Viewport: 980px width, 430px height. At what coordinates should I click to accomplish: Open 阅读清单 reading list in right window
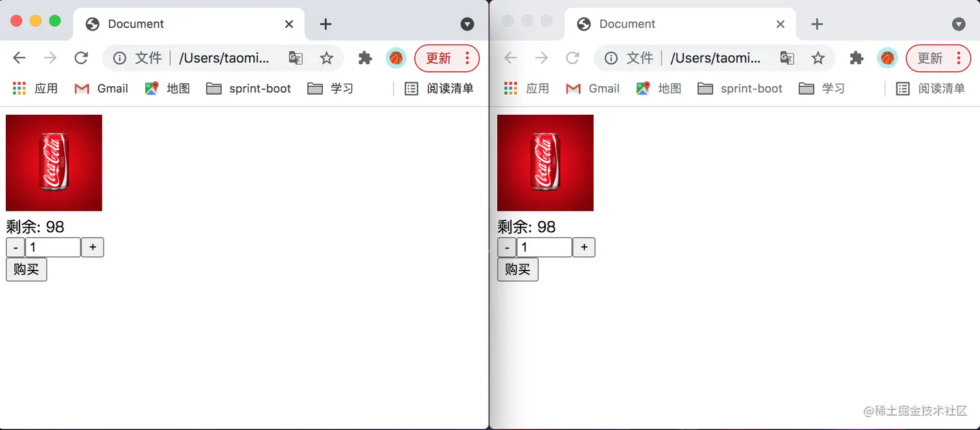[930, 88]
